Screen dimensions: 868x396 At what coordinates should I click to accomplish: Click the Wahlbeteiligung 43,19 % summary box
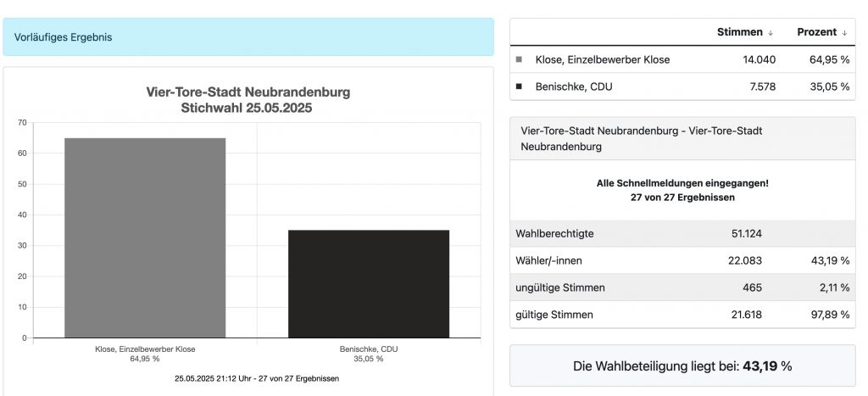pyautogui.click(x=682, y=366)
